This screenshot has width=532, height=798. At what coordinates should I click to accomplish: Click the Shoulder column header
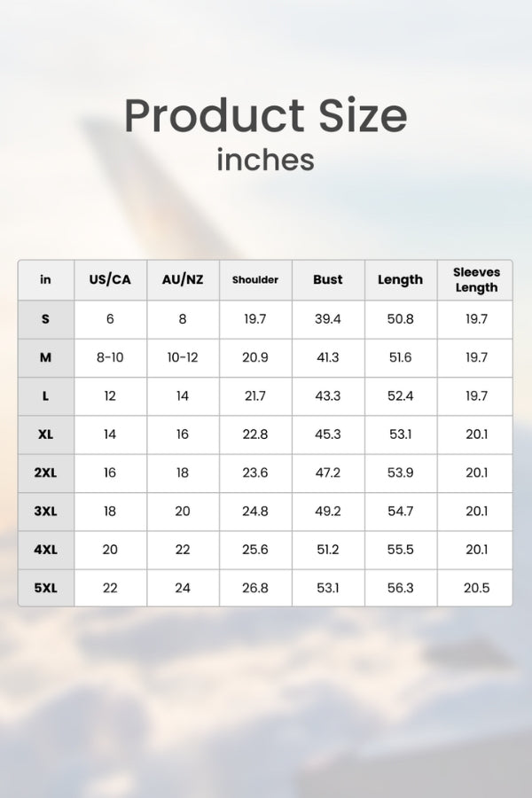pos(255,280)
